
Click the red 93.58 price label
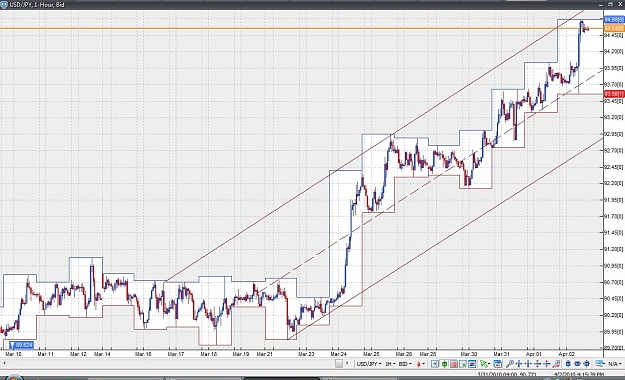614,94
